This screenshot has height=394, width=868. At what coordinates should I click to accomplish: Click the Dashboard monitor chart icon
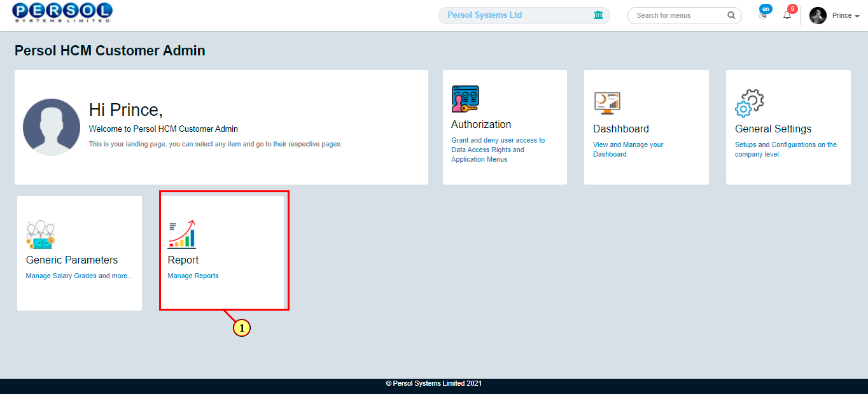pos(607,102)
